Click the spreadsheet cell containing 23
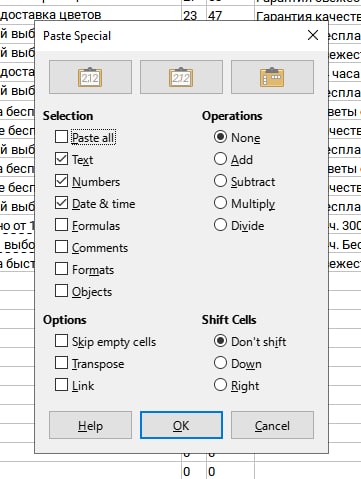 pyautogui.click(x=194, y=15)
